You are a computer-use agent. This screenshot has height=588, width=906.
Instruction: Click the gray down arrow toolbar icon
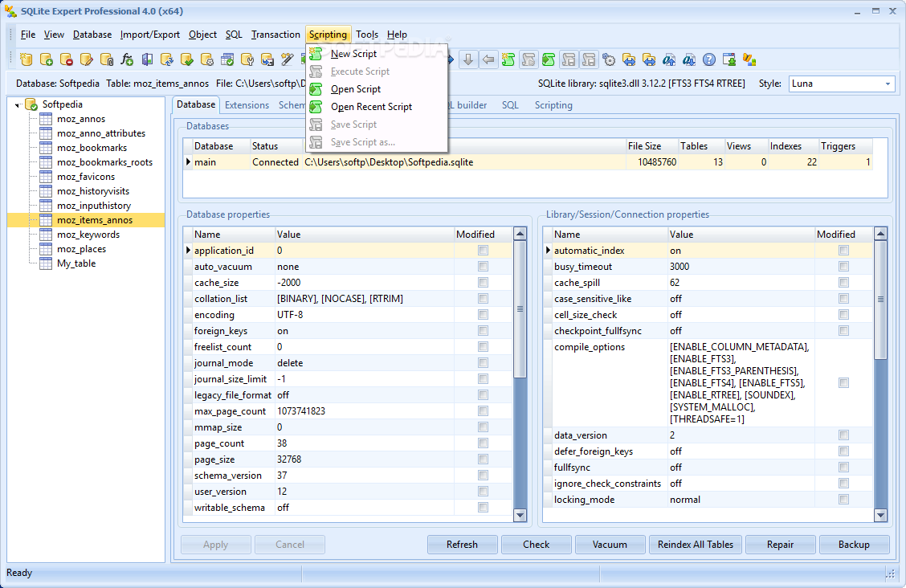(x=468, y=59)
